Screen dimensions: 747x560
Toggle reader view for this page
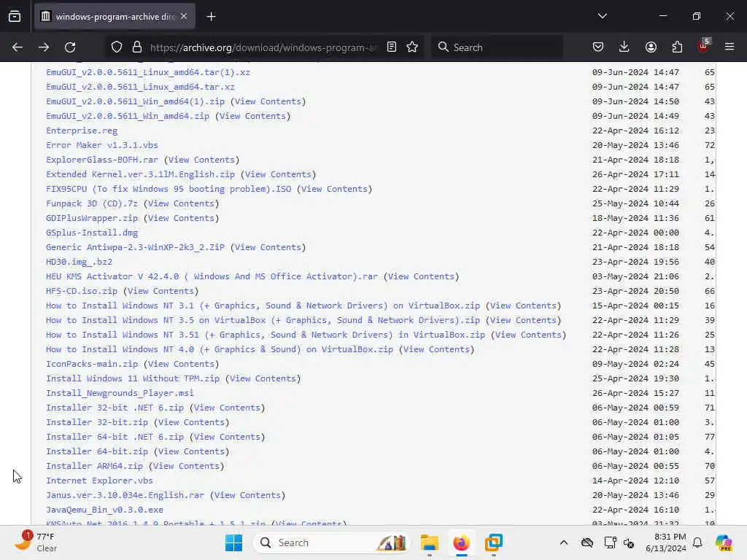click(x=392, y=47)
